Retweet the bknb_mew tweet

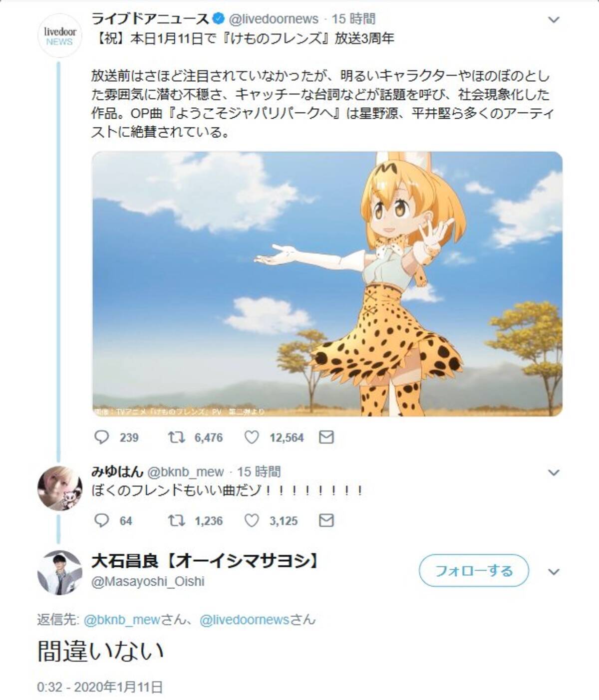(176, 521)
